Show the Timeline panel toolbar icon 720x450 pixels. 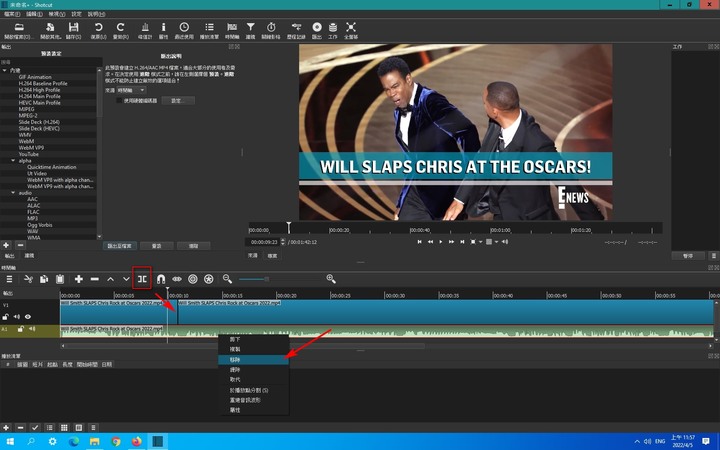232,28
